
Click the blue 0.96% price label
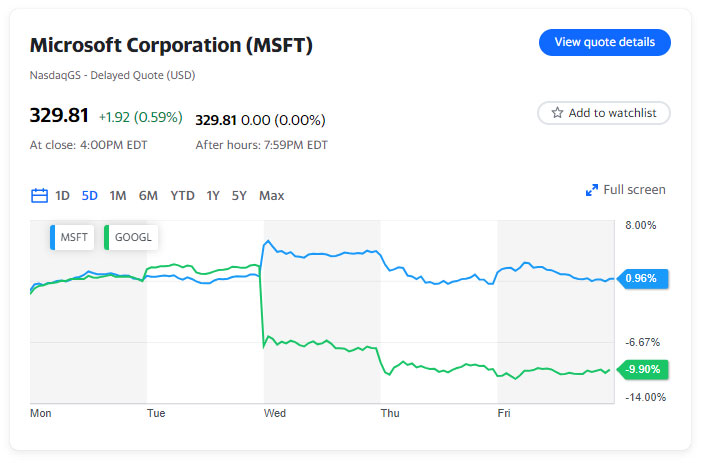click(x=642, y=279)
